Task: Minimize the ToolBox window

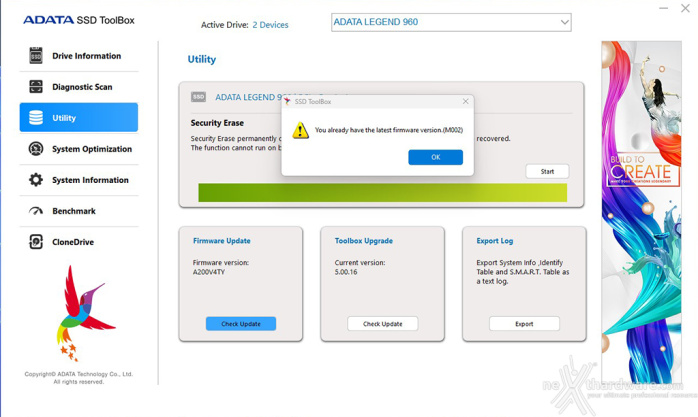Action: pos(663,8)
